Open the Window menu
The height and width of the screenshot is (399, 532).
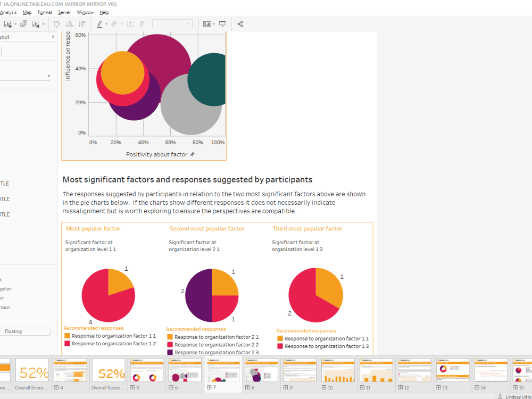click(x=85, y=12)
